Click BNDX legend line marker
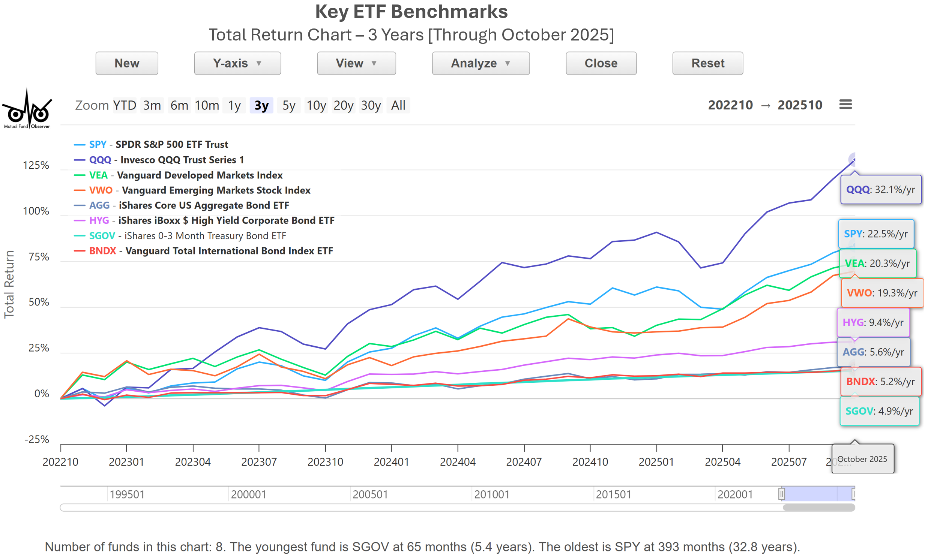928x560 pixels. [80, 251]
